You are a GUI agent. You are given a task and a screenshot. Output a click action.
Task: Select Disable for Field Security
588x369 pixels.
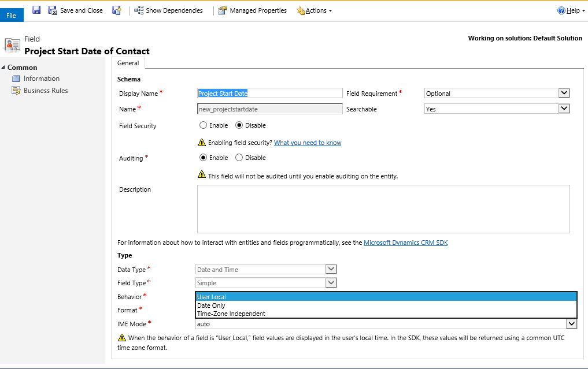(x=239, y=125)
